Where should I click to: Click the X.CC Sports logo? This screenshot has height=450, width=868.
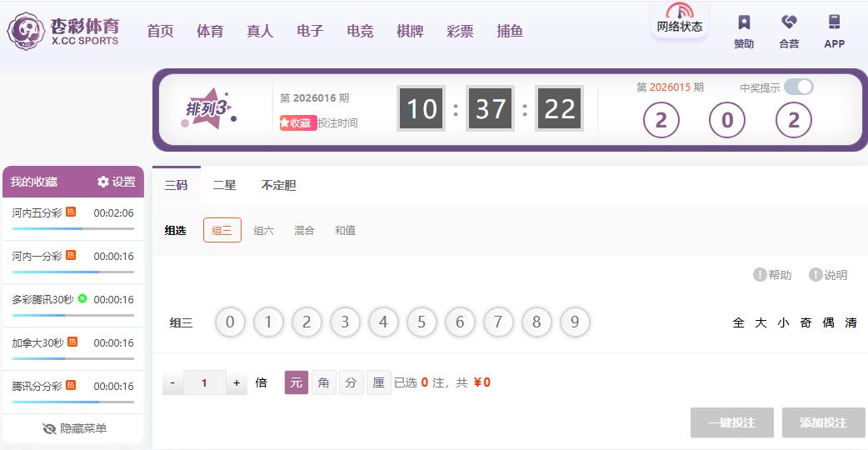(x=63, y=31)
